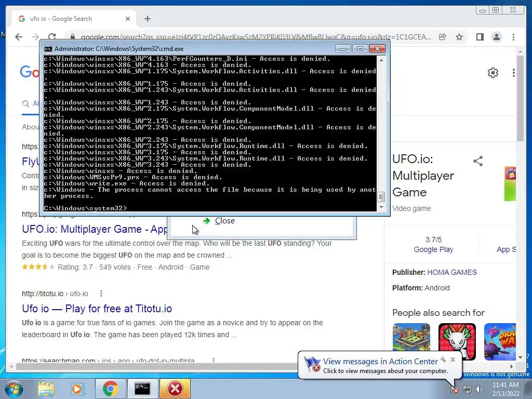The width and height of the screenshot is (532, 399).
Task: Click the search magnifier All tab
Action: coord(30,104)
